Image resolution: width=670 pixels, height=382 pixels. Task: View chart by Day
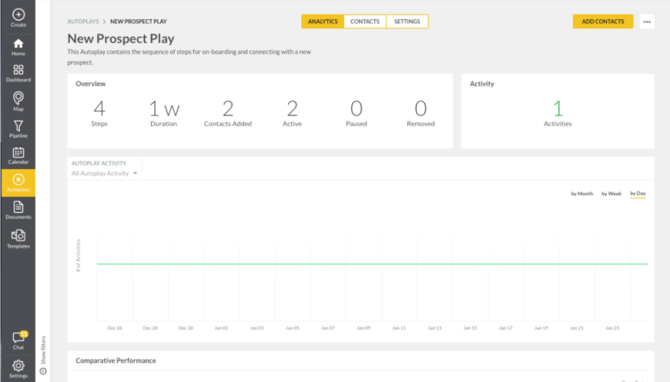pos(638,194)
